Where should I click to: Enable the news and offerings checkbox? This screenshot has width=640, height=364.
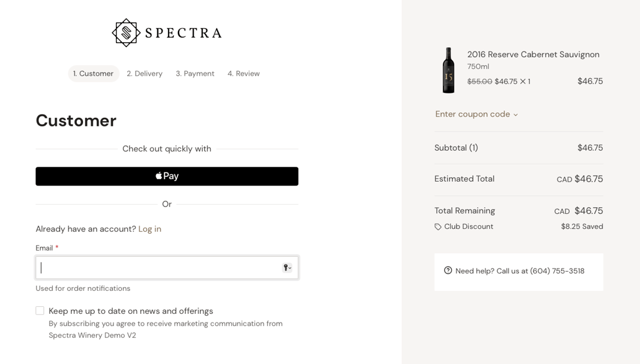click(x=40, y=310)
